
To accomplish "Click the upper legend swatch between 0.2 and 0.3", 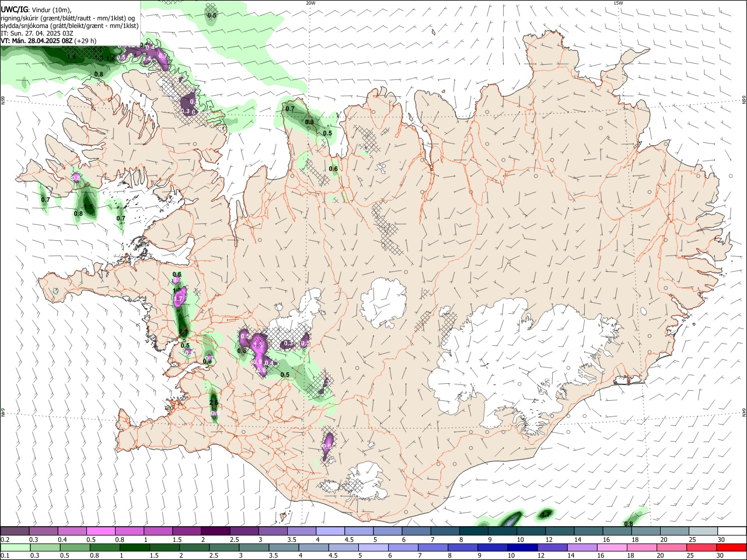I will [x=15, y=531].
